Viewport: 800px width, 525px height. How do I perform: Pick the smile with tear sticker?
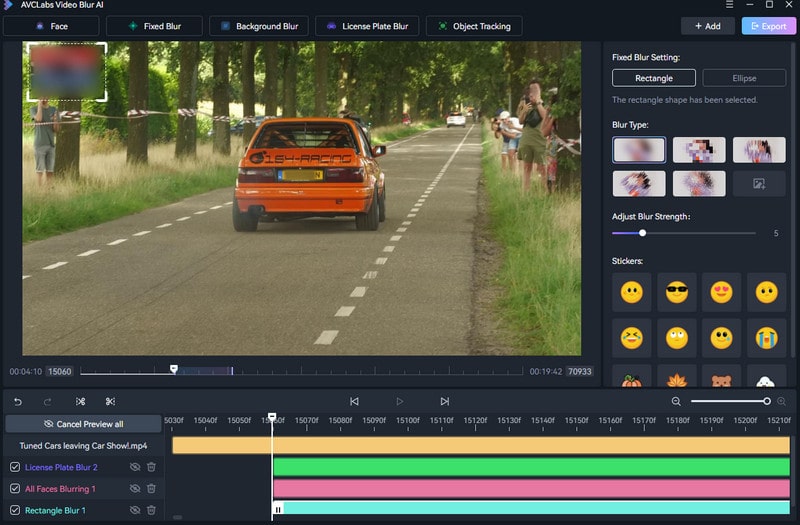[721, 338]
